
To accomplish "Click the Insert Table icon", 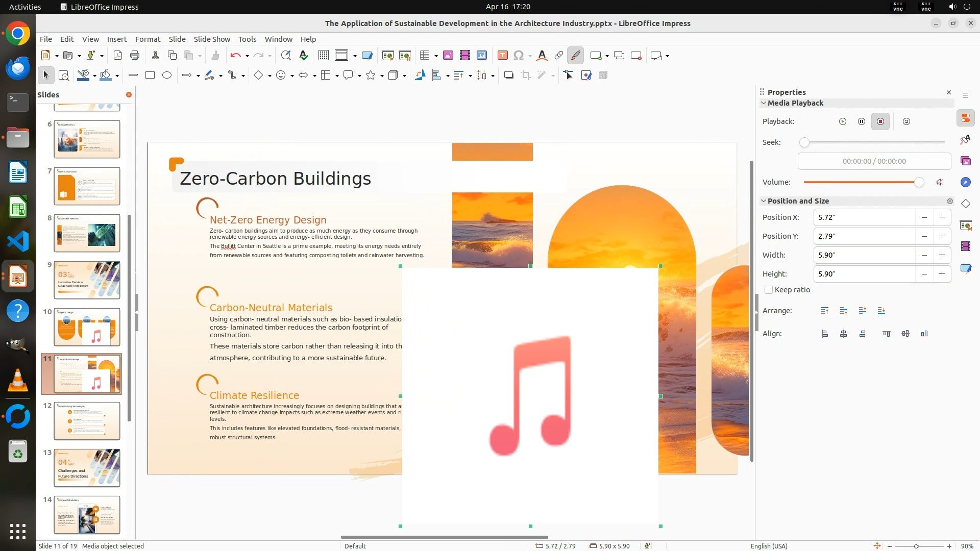I will [424, 56].
